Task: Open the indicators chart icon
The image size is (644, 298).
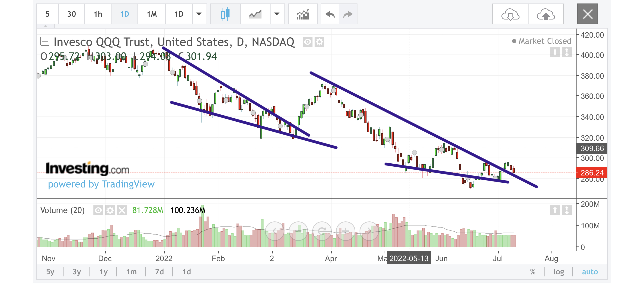Action: (x=303, y=14)
